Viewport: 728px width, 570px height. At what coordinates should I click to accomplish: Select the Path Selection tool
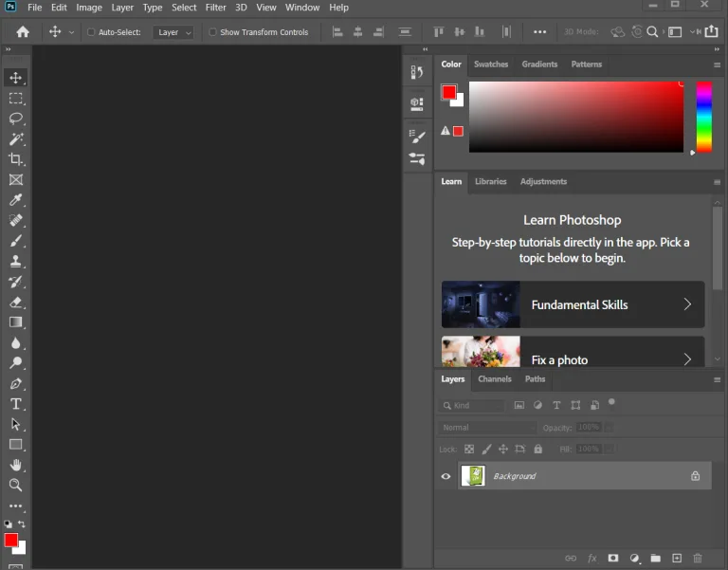tap(16, 424)
